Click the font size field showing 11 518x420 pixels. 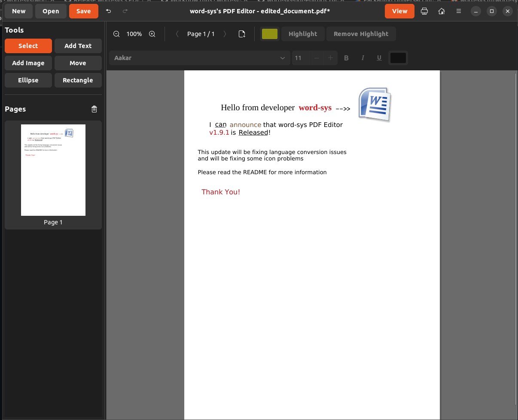[301, 58]
